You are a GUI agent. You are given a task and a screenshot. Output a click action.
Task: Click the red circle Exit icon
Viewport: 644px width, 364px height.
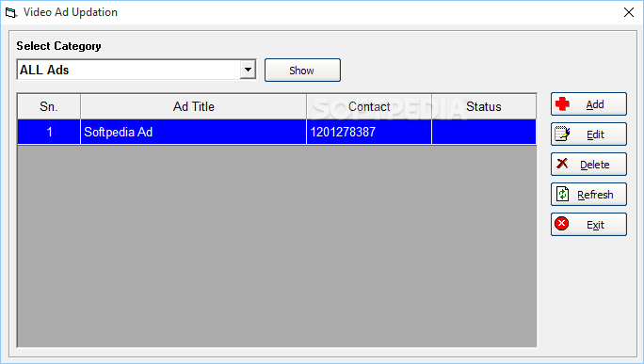(561, 224)
